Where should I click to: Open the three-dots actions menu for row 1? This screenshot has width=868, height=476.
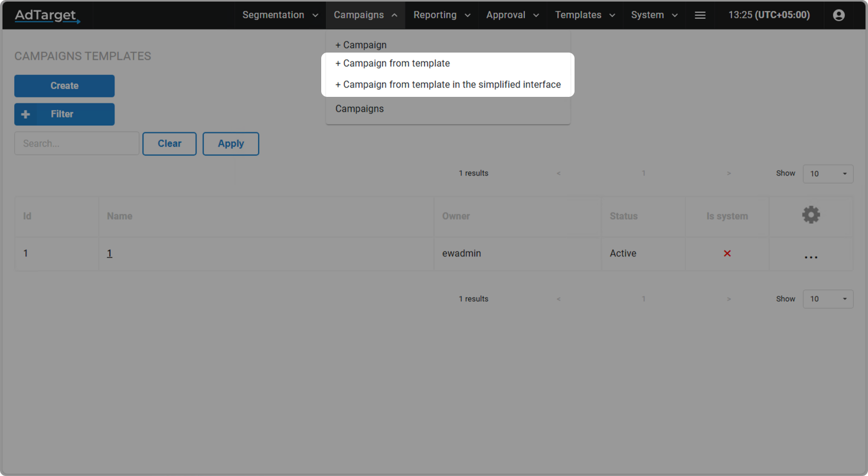click(x=811, y=257)
